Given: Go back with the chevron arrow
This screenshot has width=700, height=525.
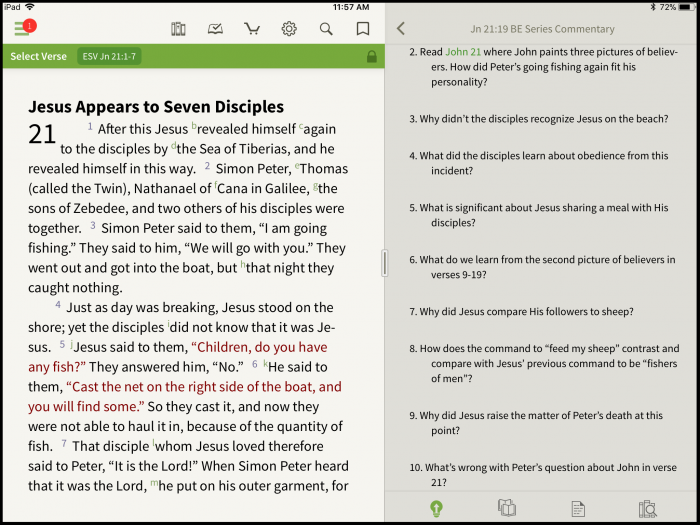Looking at the screenshot, I should (401, 29).
